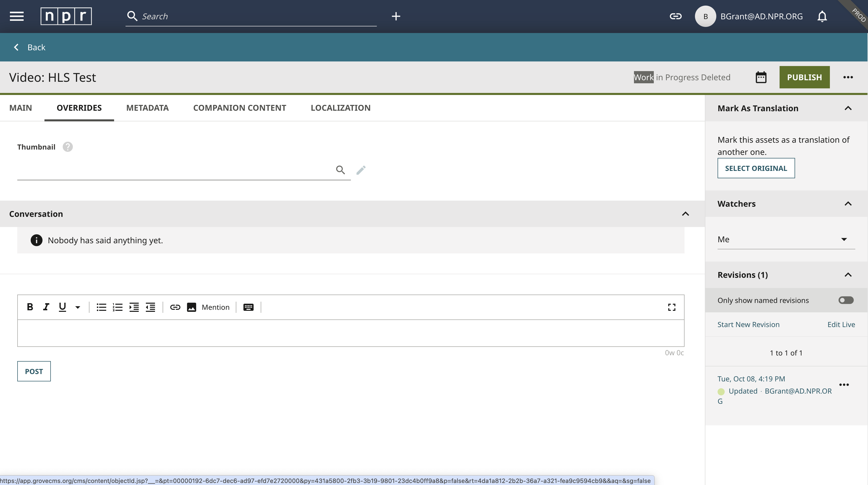The height and width of the screenshot is (485, 868).
Task: Click the keyboard icon in editor toolbar
Action: point(248,307)
